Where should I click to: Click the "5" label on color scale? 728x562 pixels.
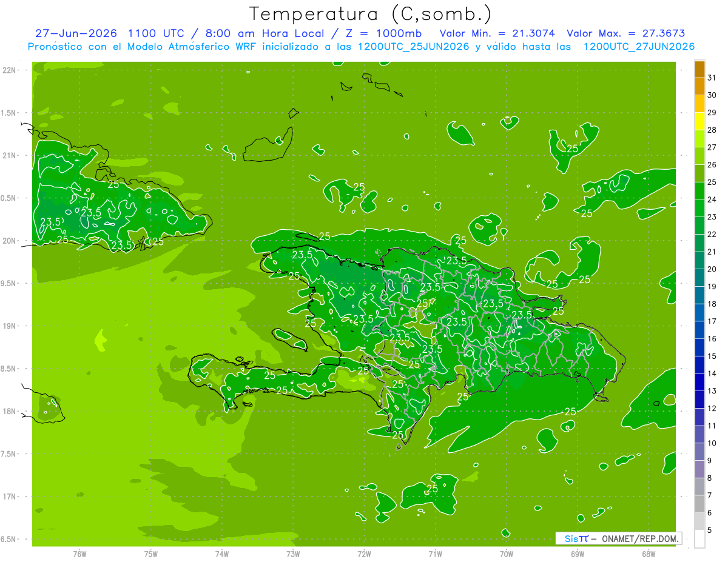click(x=709, y=530)
